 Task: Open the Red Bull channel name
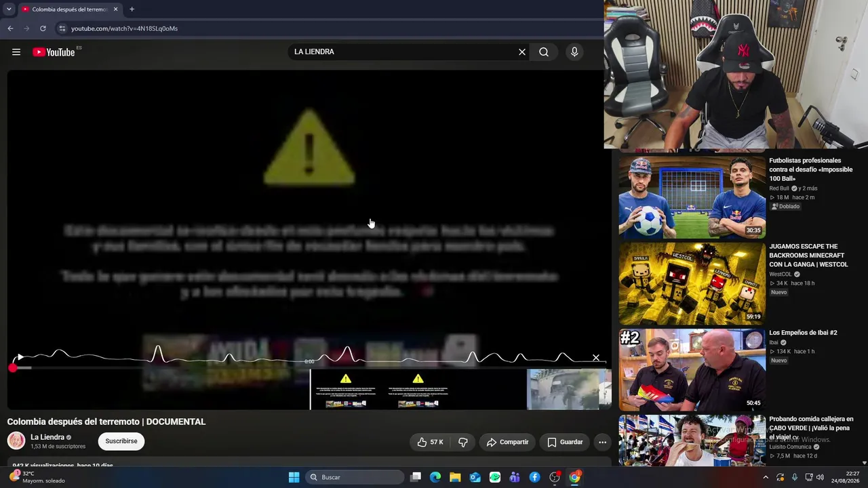pyautogui.click(x=779, y=188)
